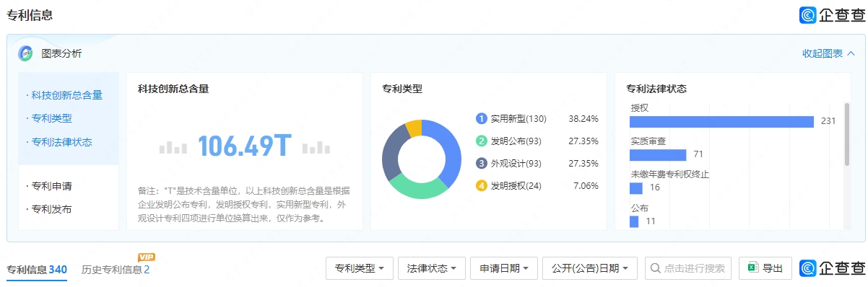This screenshot has width=868, height=287.
Task: Select legend number 2 for 发明公布
Action: (482, 141)
